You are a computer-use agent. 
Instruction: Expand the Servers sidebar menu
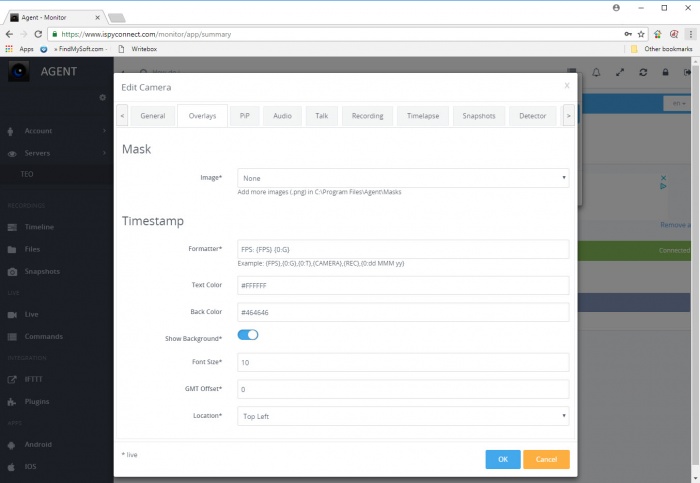pyautogui.click(x=57, y=153)
